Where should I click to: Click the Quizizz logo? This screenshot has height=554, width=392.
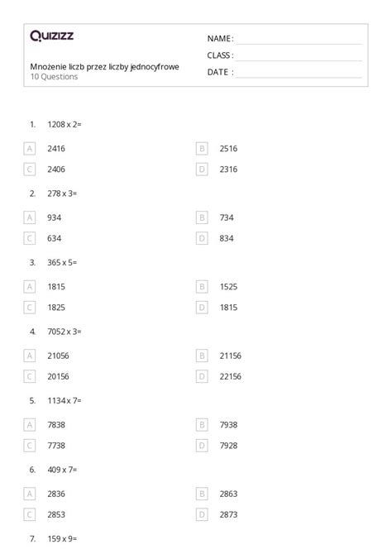coord(51,36)
